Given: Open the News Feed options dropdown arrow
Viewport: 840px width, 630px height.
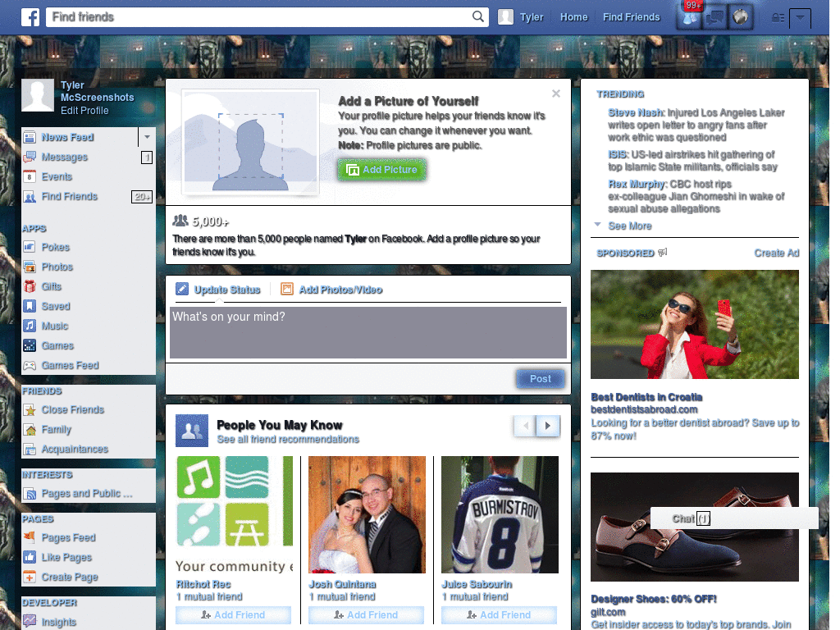Looking at the screenshot, I should (147, 137).
